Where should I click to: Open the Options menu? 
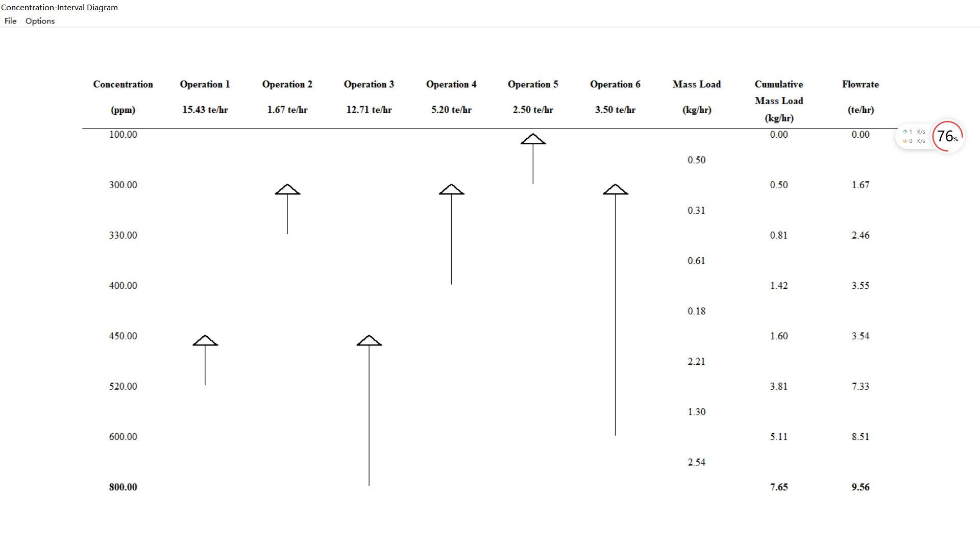[x=40, y=21]
